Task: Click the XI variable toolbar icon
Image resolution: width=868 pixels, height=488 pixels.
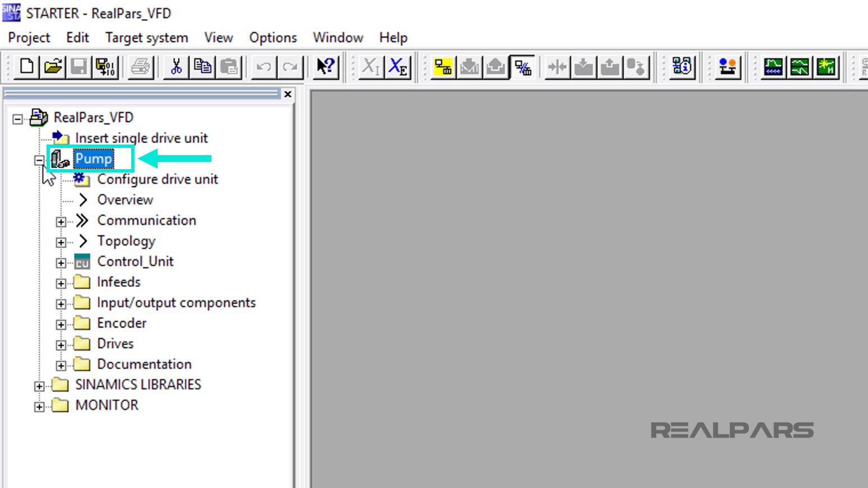Action: point(371,67)
